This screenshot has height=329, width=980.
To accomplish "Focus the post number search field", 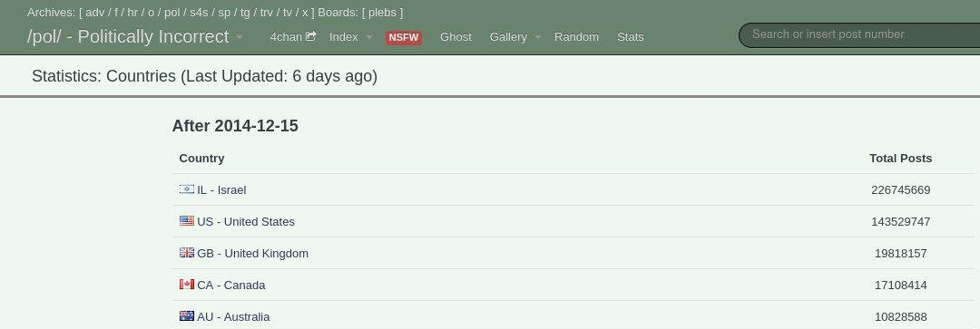I will 858,35.
